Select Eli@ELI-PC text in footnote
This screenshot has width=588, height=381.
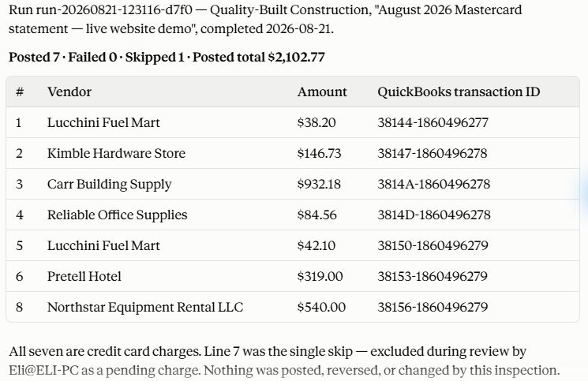coord(44,370)
